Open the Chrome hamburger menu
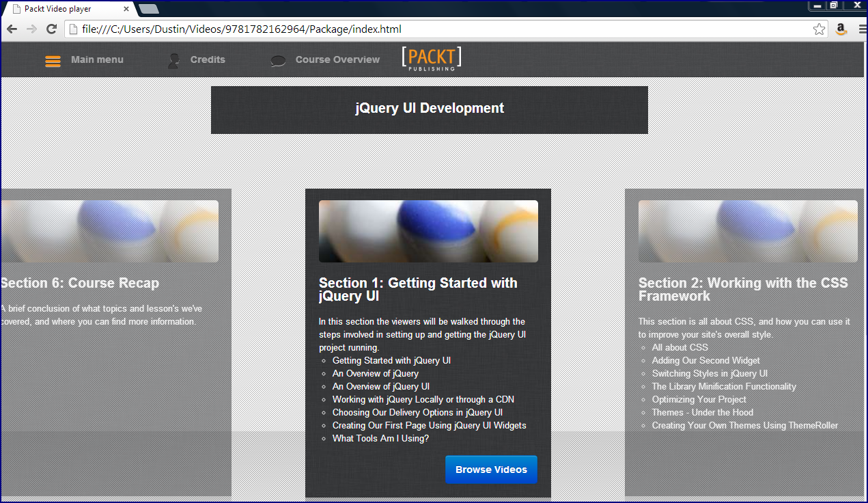Image resolution: width=868 pixels, height=503 pixels. [861, 29]
